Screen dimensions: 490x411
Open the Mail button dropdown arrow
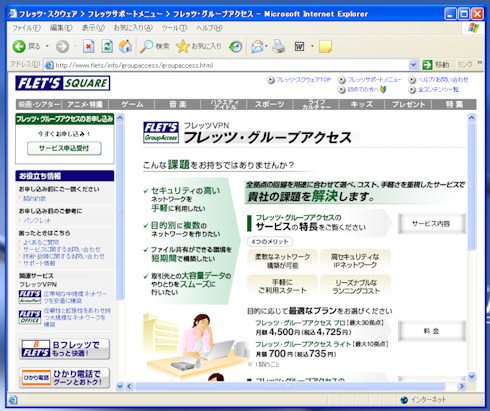pos(266,46)
